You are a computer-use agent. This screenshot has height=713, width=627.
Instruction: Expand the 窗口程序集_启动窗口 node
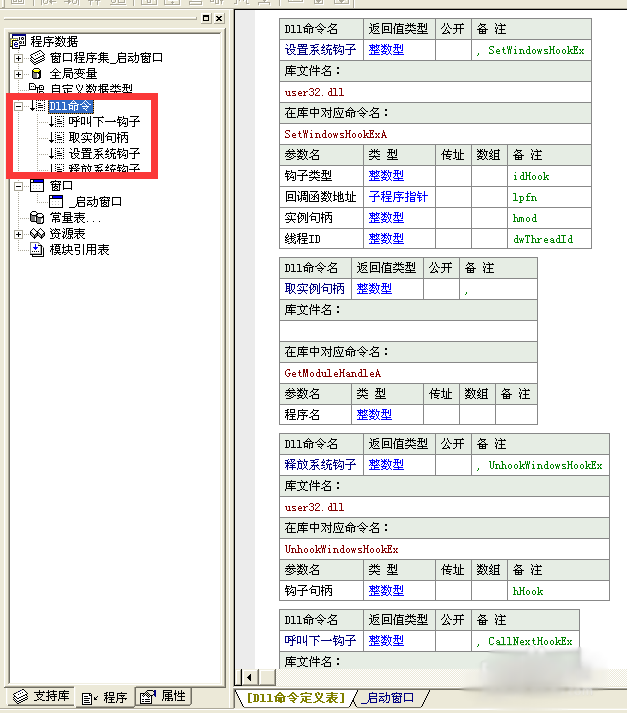click(19, 58)
